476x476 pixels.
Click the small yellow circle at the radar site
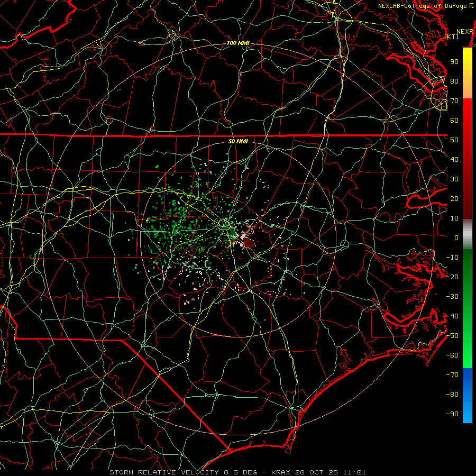pyautogui.click(x=224, y=224)
